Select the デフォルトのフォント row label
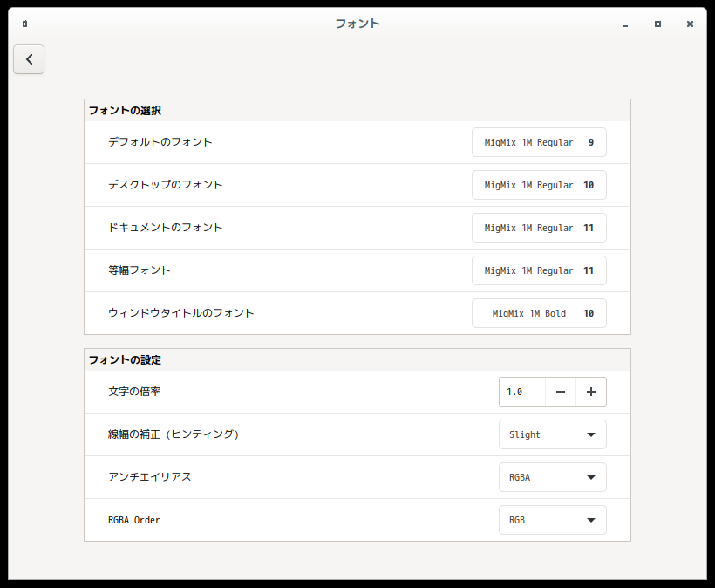This screenshot has height=588, width=715. click(160, 142)
